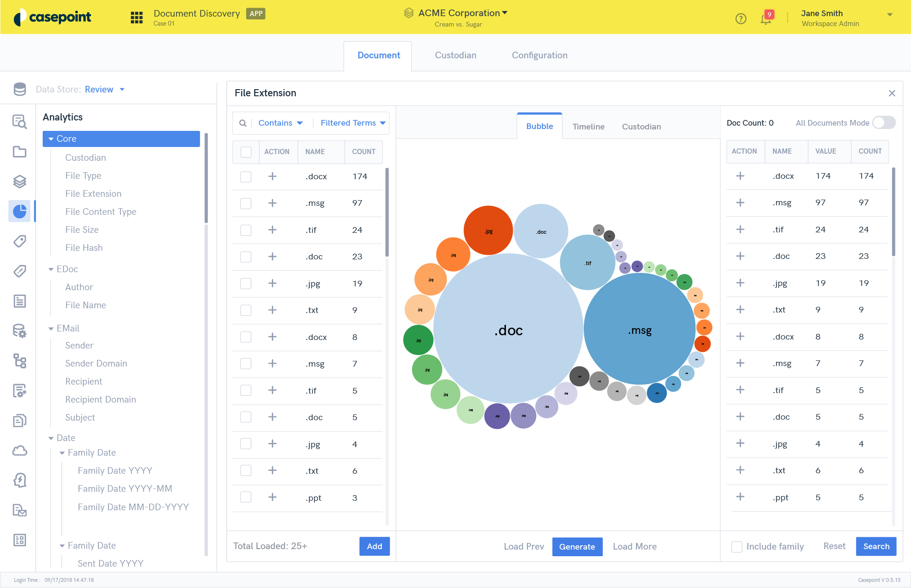The image size is (911, 588).
Task: Select File Content Type in Analytics tree
Action: pos(101,212)
